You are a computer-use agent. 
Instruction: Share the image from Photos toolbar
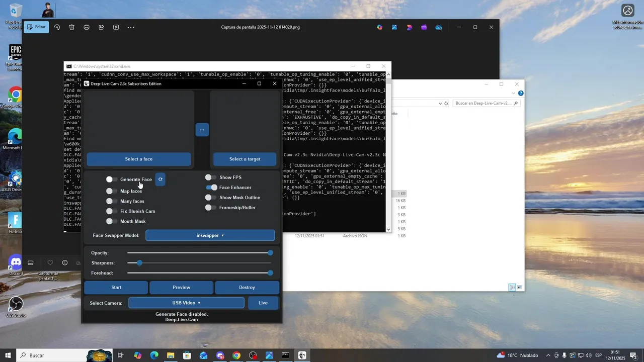pos(101,27)
